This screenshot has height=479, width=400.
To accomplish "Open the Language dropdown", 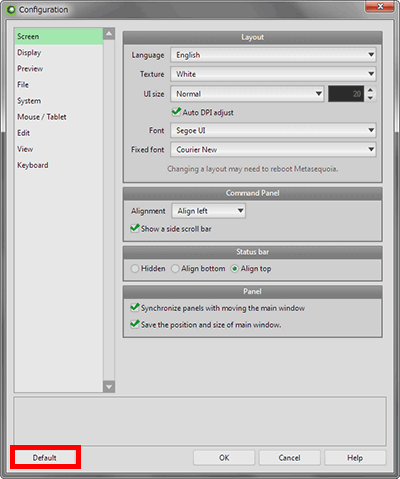I will click(x=273, y=55).
